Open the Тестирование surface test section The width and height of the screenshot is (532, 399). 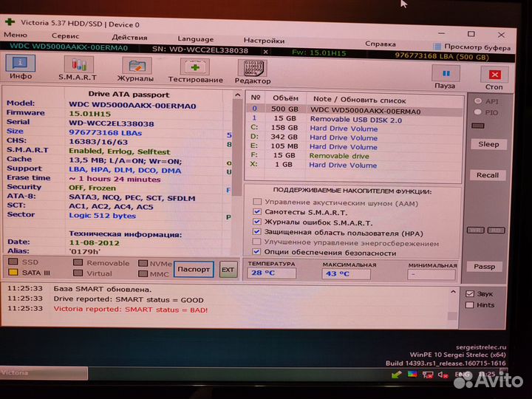click(x=195, y=69)
